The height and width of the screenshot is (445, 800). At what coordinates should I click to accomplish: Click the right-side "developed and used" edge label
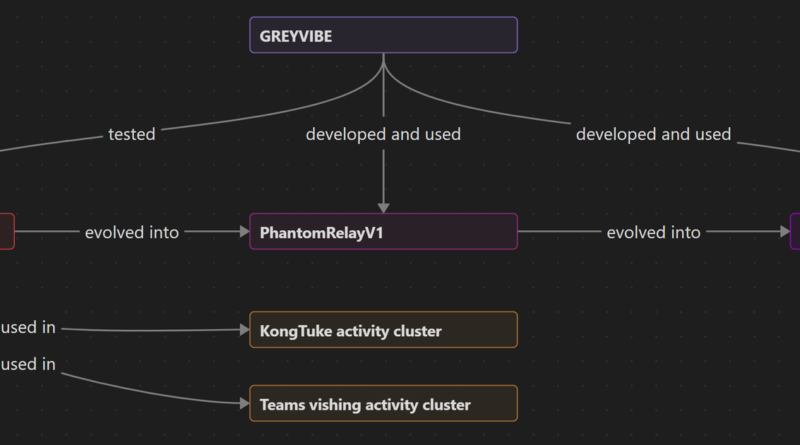pos(654,134)
